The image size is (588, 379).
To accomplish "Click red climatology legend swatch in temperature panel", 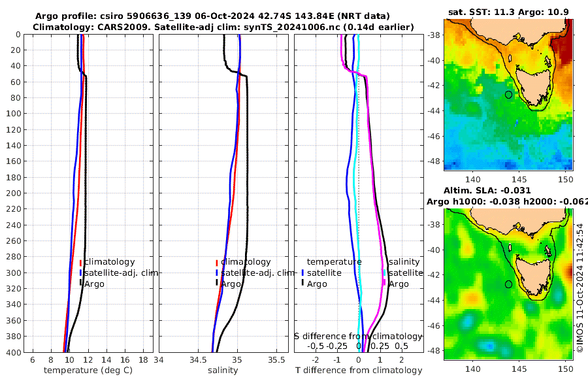I will click(80, 263).
